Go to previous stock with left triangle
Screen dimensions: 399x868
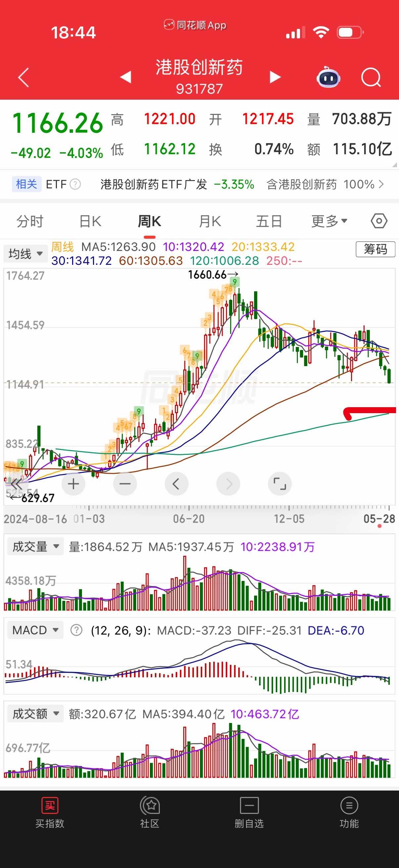(x=126, y=77)
